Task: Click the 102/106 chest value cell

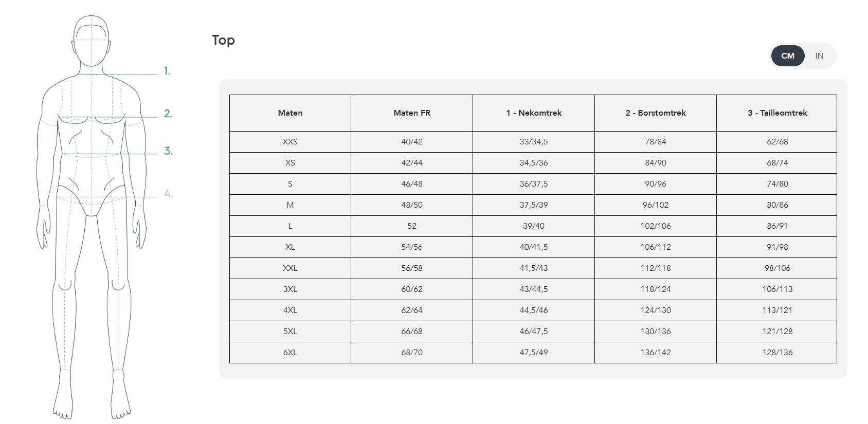Action: tap(656, 226)
